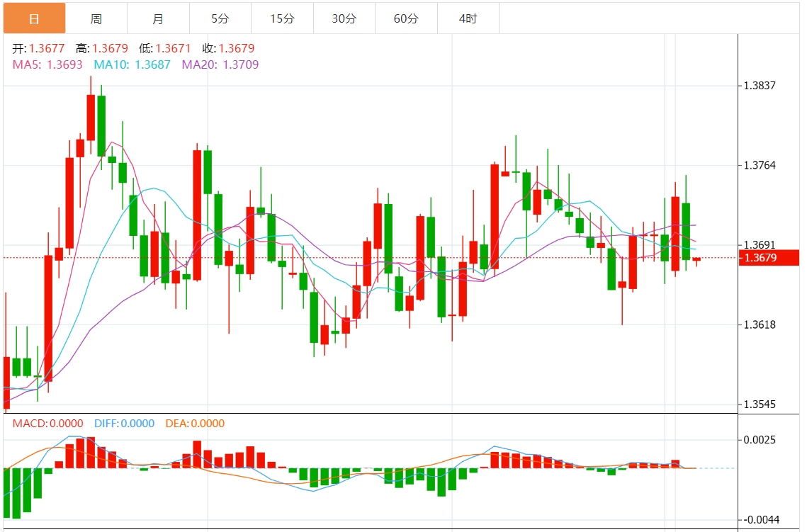
Task: Open the 5分 timeframe tab
Action: pos(220,18)
